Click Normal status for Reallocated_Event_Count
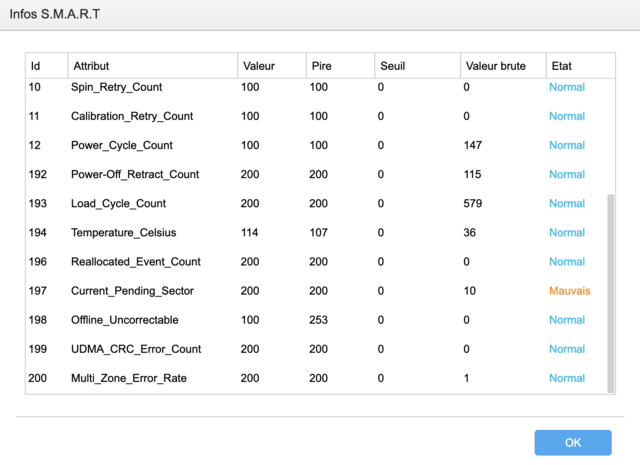The width and height of the screenshot is (640, 465). click(567, 262)
